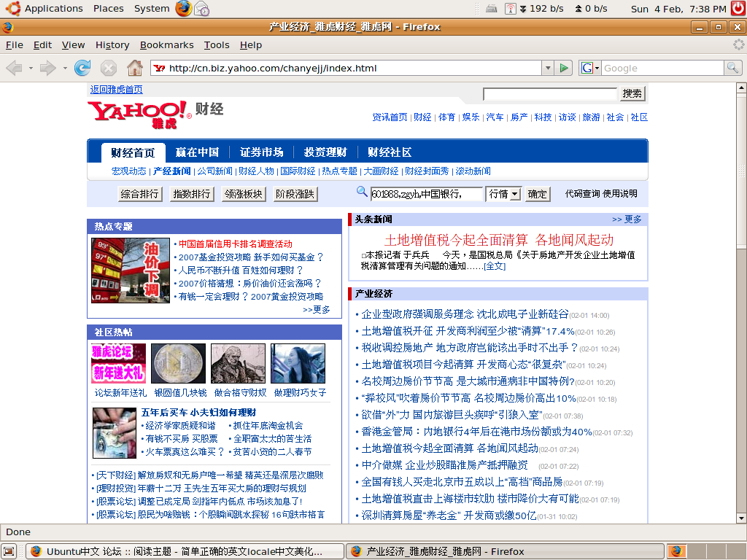Switch to Ubuntu中文 论坛 taskbar window
747x560 pixels.
point(185,551)
